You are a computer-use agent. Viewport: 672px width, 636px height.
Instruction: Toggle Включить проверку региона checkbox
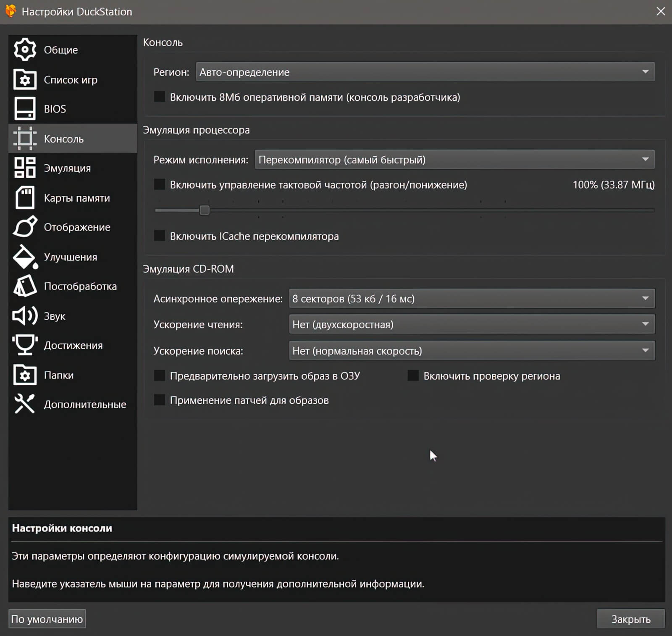click(x=413, y=376)
